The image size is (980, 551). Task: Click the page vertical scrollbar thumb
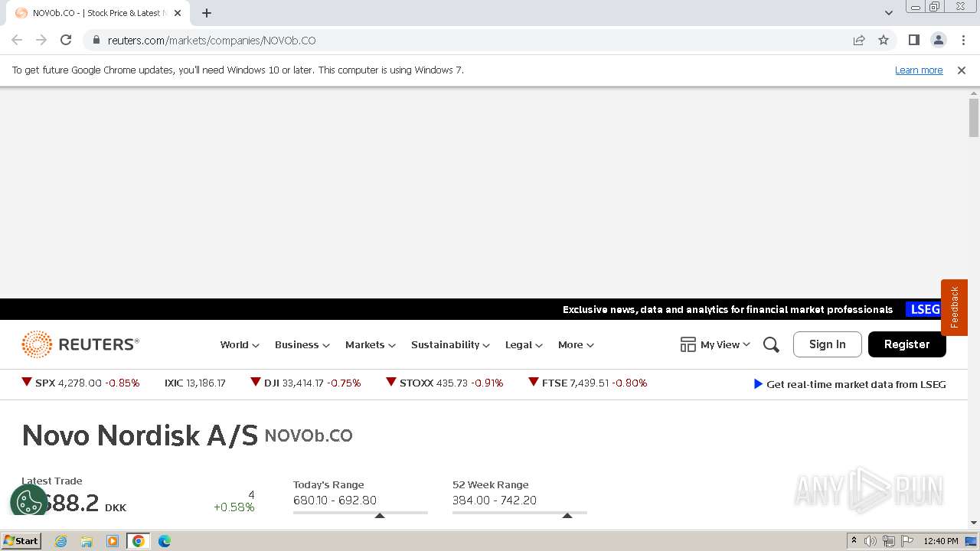(974, 117)
